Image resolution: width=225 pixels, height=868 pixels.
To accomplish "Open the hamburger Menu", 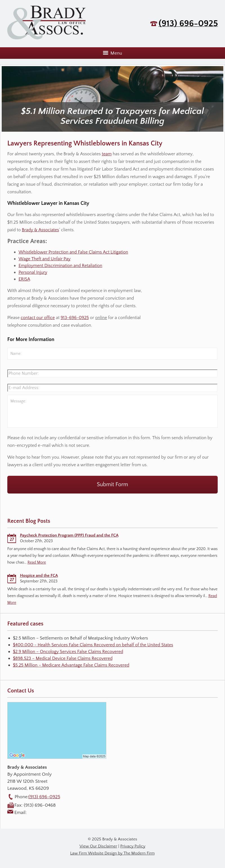I will tap(112, 53).
